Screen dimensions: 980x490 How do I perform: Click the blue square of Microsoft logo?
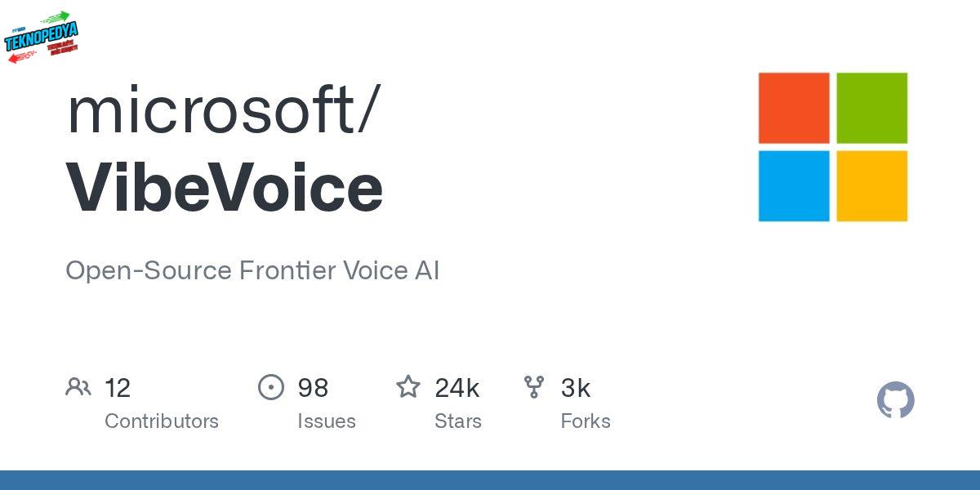point(794,185)
